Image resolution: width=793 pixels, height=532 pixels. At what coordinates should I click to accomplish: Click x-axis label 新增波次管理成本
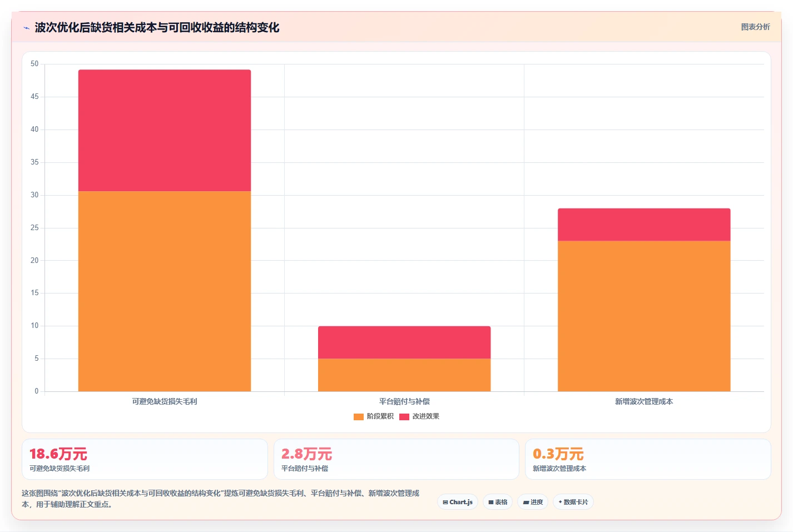coord(644,401)
